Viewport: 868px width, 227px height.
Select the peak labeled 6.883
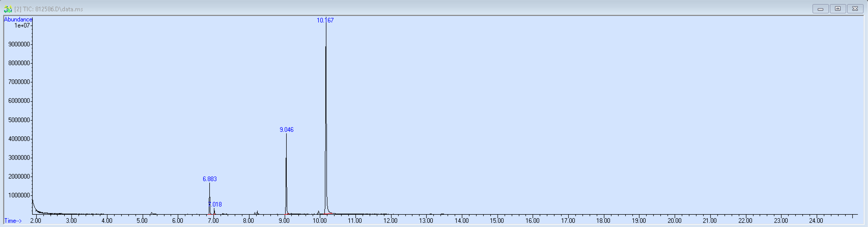point(210,179)
